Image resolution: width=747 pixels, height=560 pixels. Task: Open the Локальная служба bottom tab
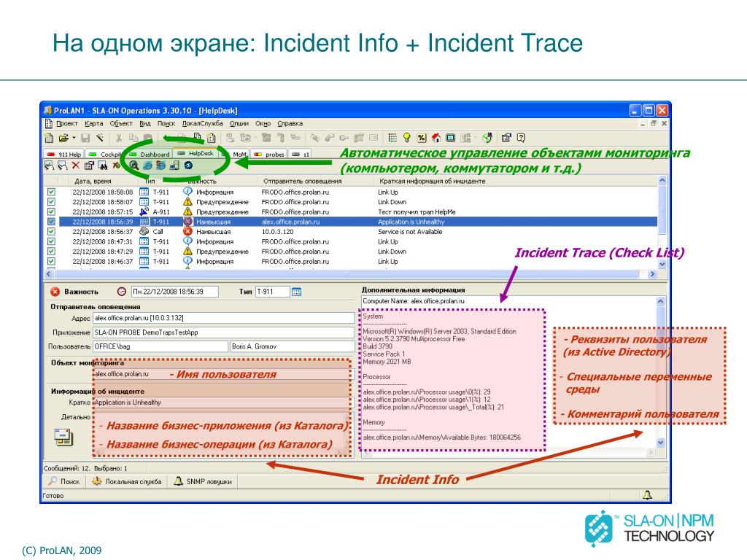127,481
